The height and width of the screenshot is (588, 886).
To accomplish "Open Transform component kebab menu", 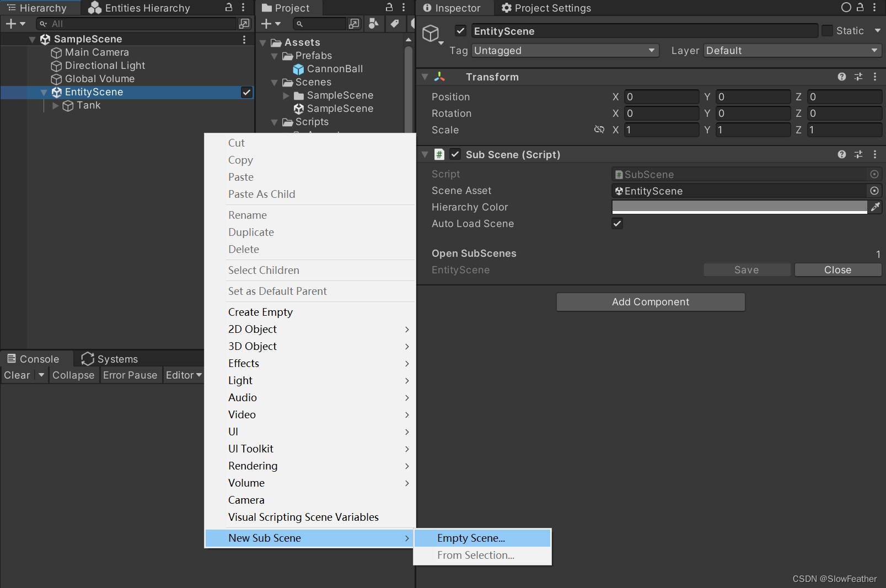I will (x=875, y=77).
